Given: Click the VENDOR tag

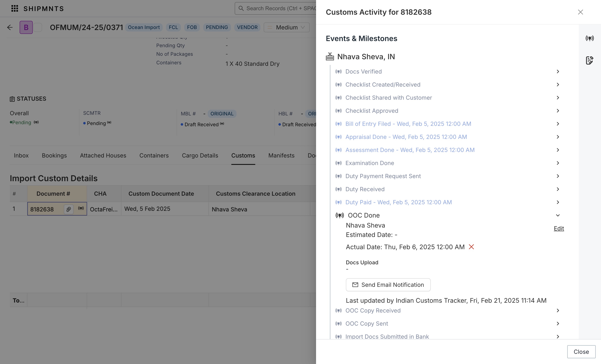Looking at the screenshot, I should coord(247,27).
